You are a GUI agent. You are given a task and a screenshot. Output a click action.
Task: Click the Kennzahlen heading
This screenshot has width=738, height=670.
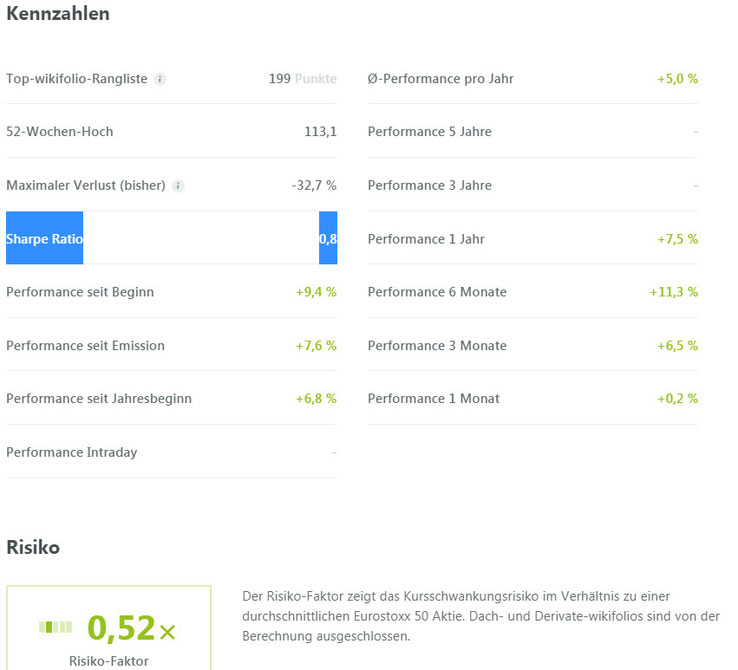pyautogui.click(x=58, y=14)
